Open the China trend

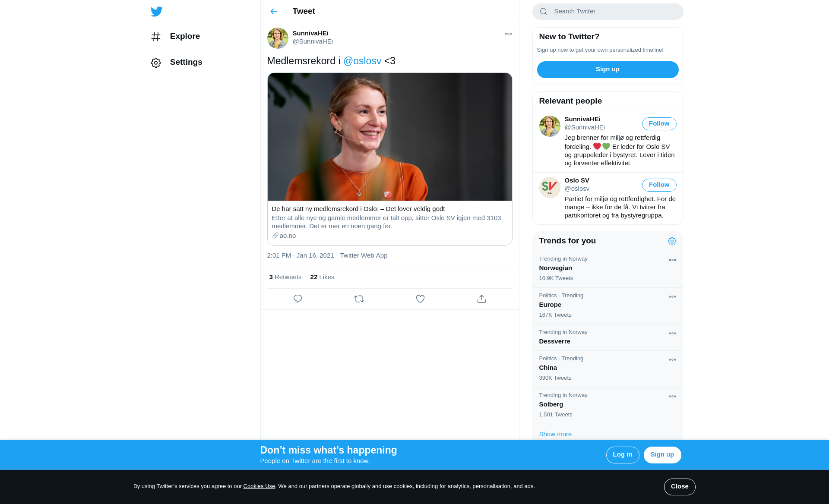pos(608,369)
